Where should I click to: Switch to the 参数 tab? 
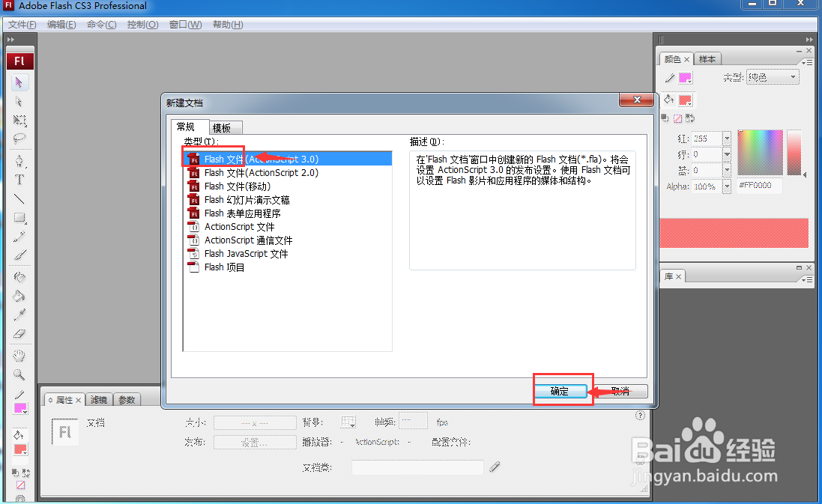click(x=127, y=400)
